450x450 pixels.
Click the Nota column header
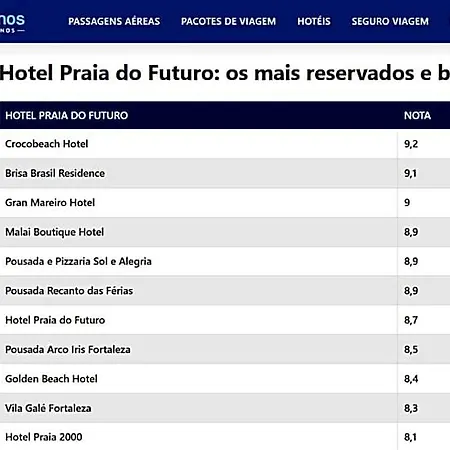(417, 115)
